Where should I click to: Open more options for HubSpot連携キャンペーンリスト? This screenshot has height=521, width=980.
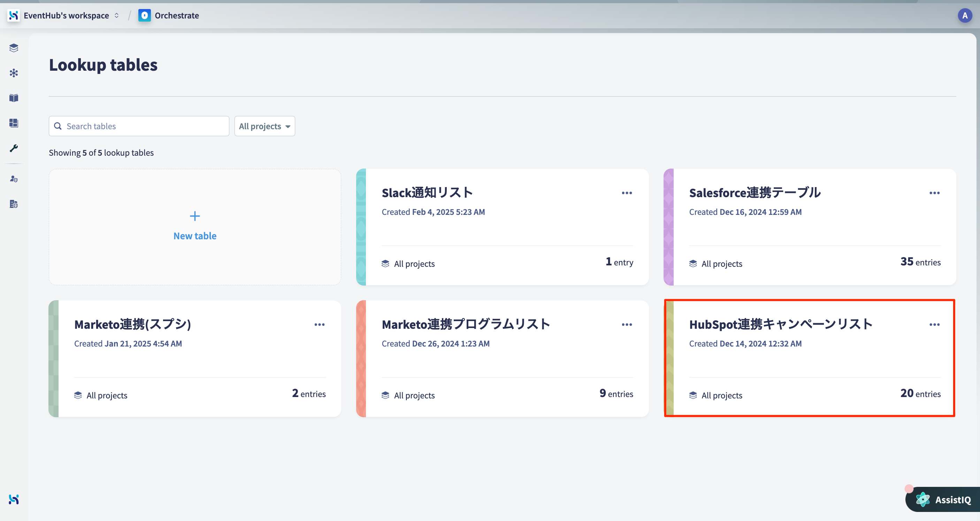point(934,325)
